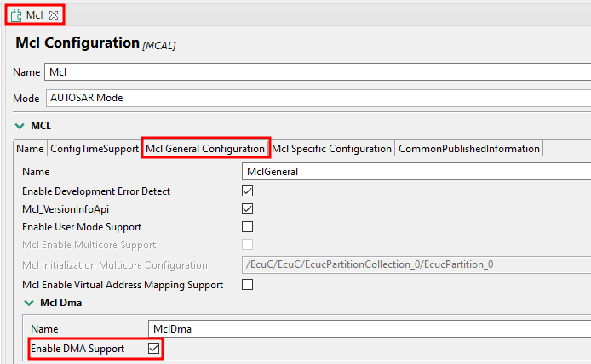Select the Name tab in MCL section
The width and height of the screenshot is (591, 364).
(x=30, y=149)
